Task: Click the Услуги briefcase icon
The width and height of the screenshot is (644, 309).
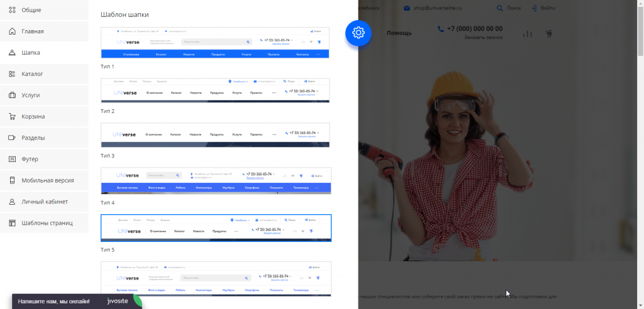Action: 13,95
